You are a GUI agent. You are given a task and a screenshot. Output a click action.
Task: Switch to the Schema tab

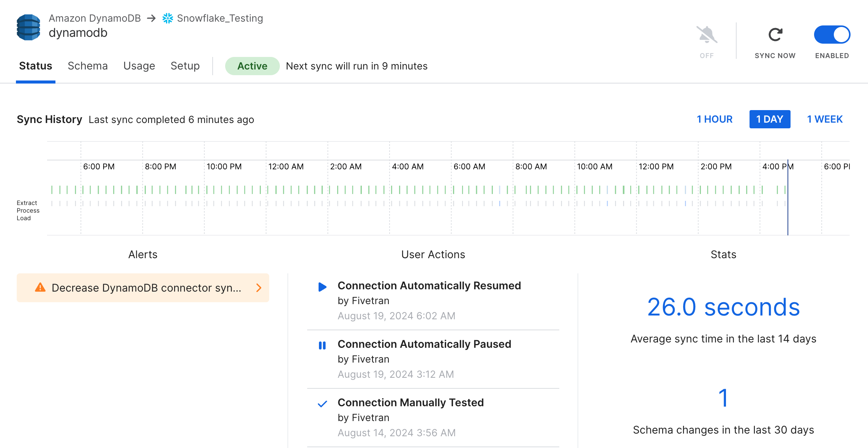(88, 66)
